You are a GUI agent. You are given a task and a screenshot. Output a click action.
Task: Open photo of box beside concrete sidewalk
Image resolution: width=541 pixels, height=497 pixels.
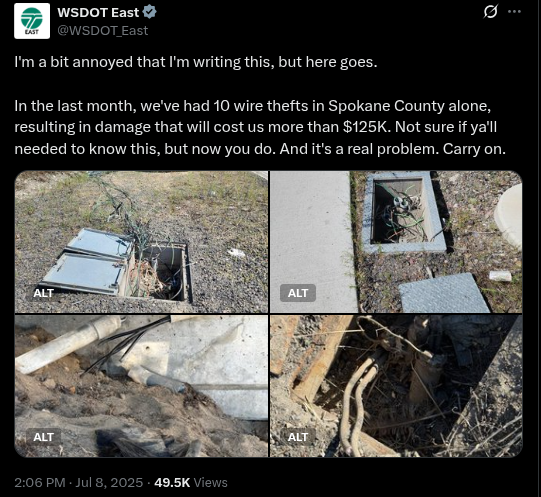point(396,242)
